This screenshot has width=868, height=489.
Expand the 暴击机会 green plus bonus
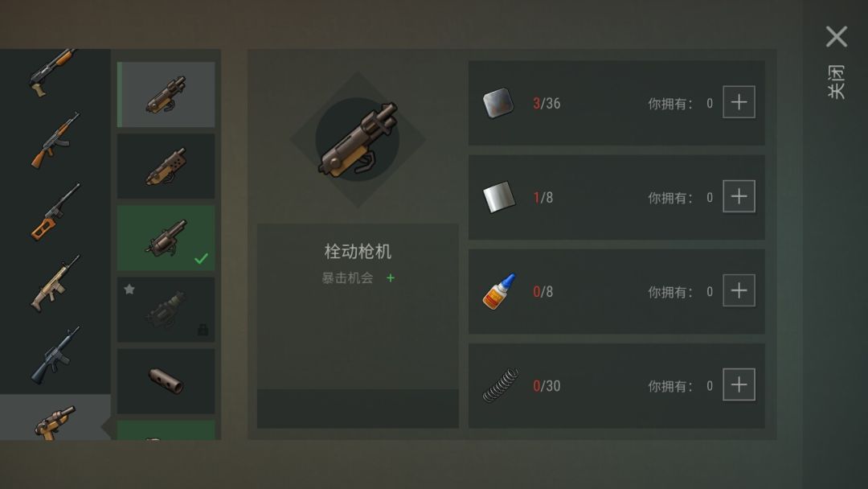click(391, 278)
